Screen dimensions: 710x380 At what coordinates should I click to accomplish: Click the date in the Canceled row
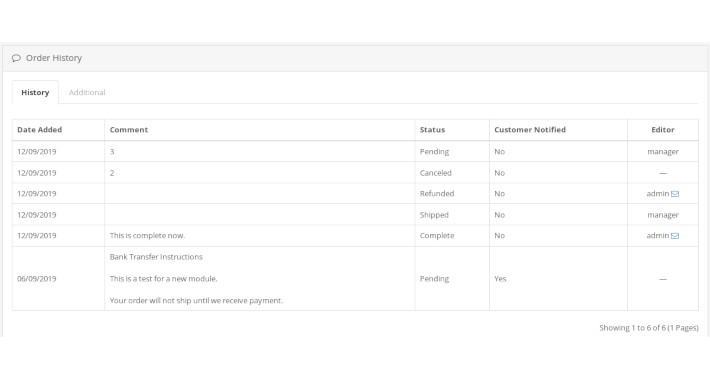pos(37,173)
